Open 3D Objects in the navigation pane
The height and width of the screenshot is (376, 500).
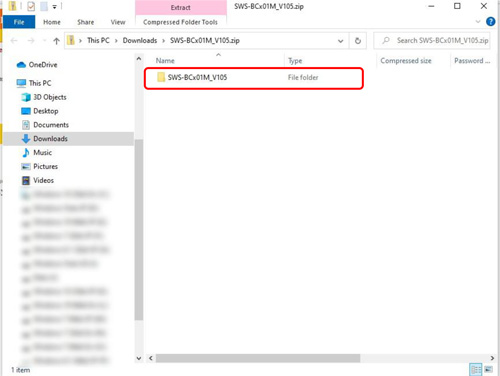(49, 97)
